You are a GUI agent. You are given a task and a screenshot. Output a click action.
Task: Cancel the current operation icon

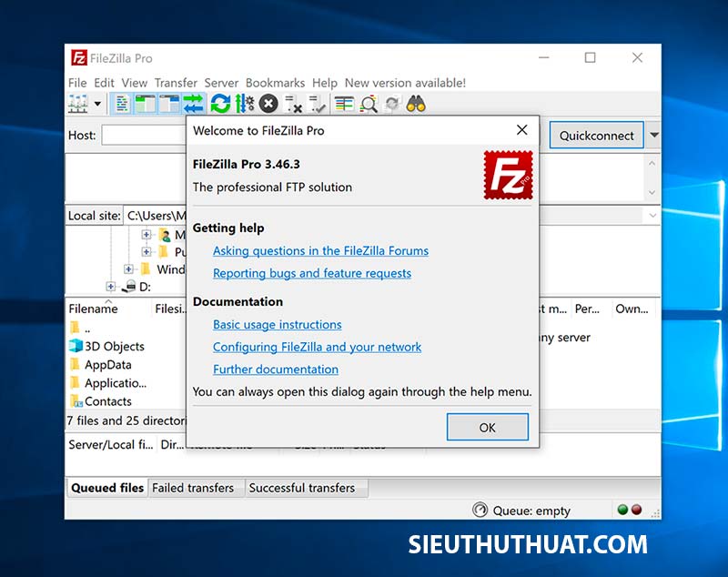point(268,104)
